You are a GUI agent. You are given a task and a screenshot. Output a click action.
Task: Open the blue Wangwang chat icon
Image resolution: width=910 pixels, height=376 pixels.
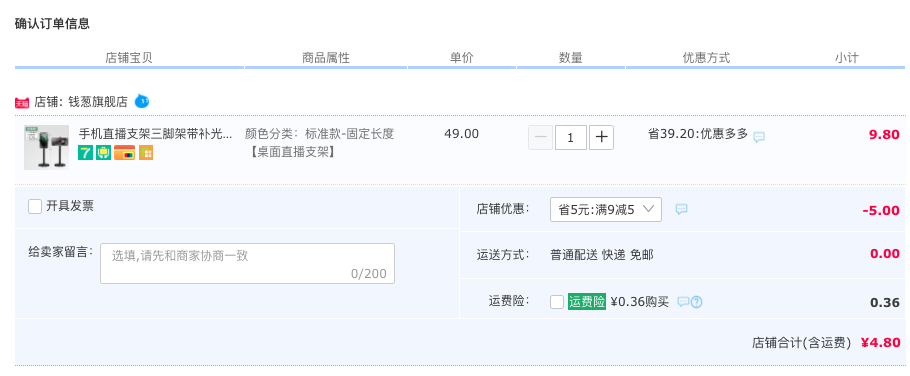(142, 102)
